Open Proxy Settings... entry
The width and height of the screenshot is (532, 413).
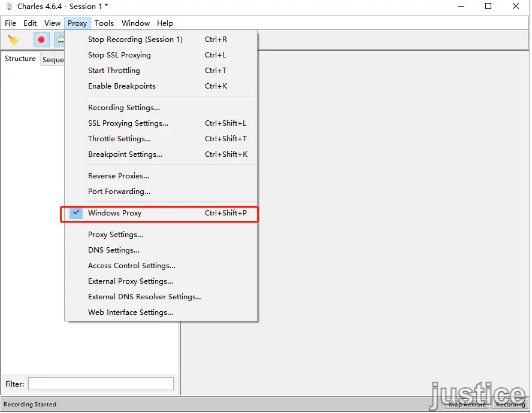(x=161, y=234)
